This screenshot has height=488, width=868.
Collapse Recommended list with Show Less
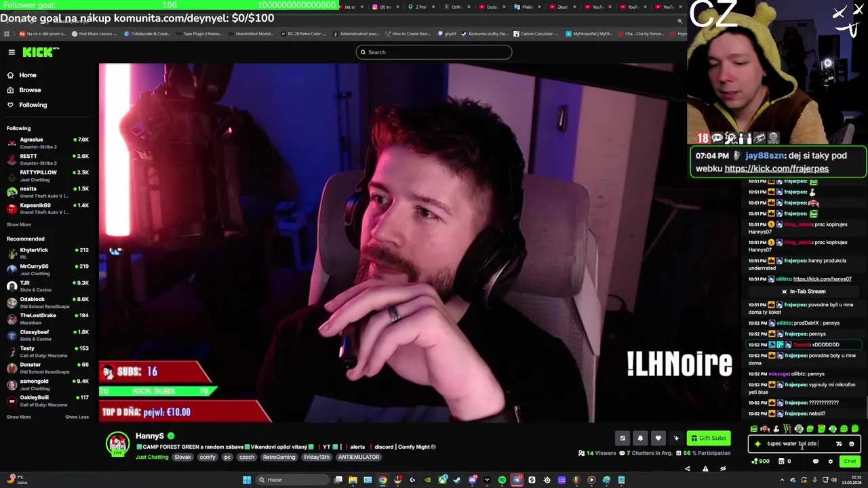pos(77,417)
